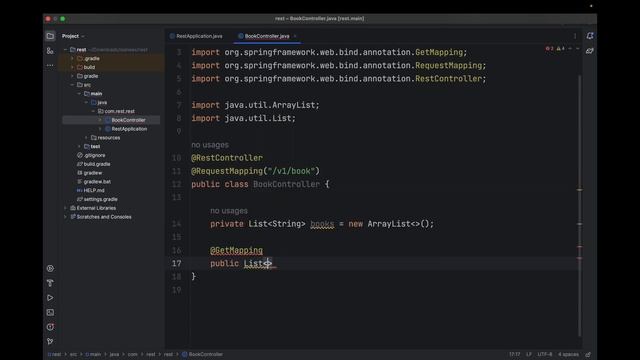The width and height of the screenshot is (640, 360).
Task: Open the Project view dropdown
Action: coord(73,36)
